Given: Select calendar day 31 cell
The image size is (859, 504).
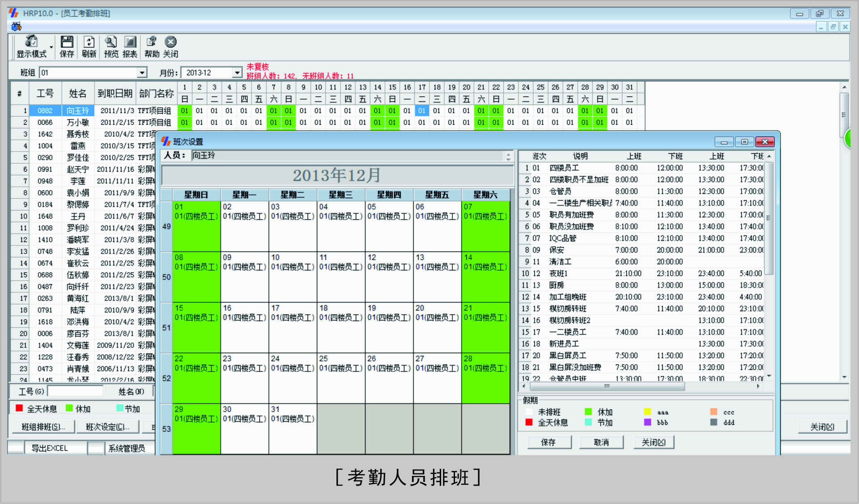Looking at the screenshot, I should tap(293, 428).
